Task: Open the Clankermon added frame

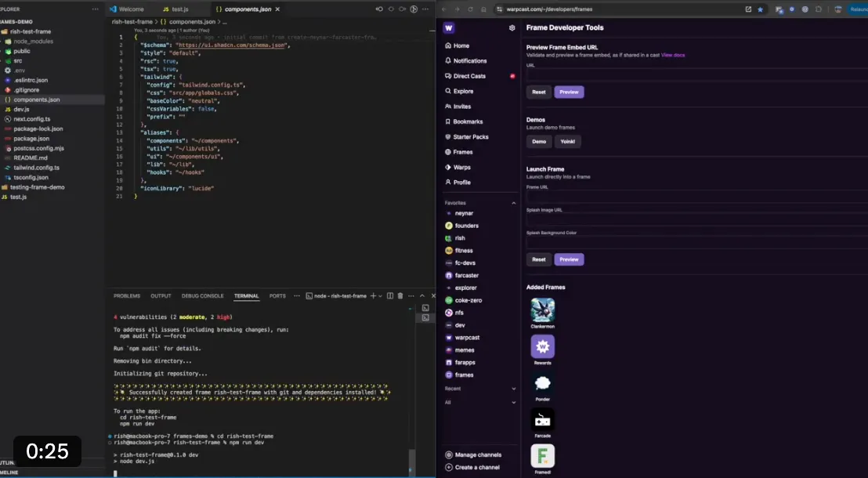Action: pyautogui.click(x=542, y=310)
